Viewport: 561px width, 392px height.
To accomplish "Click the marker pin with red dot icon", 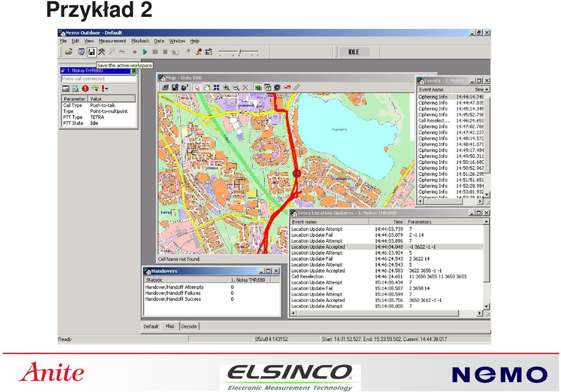I will click(198, 52).
